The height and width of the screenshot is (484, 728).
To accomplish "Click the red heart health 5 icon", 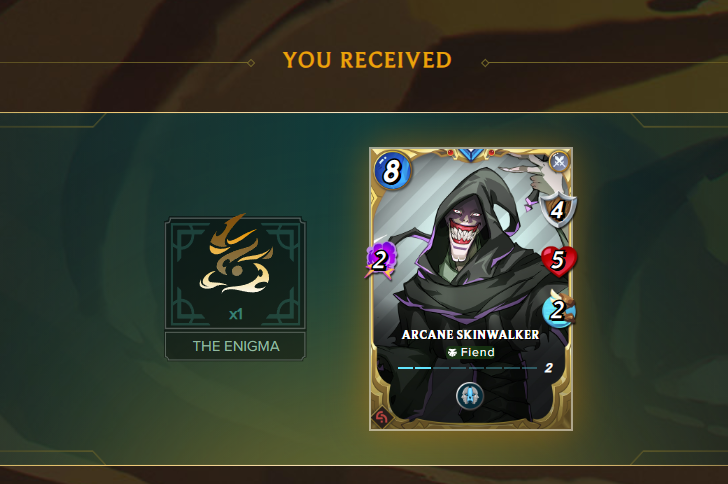I will [559, 261].
